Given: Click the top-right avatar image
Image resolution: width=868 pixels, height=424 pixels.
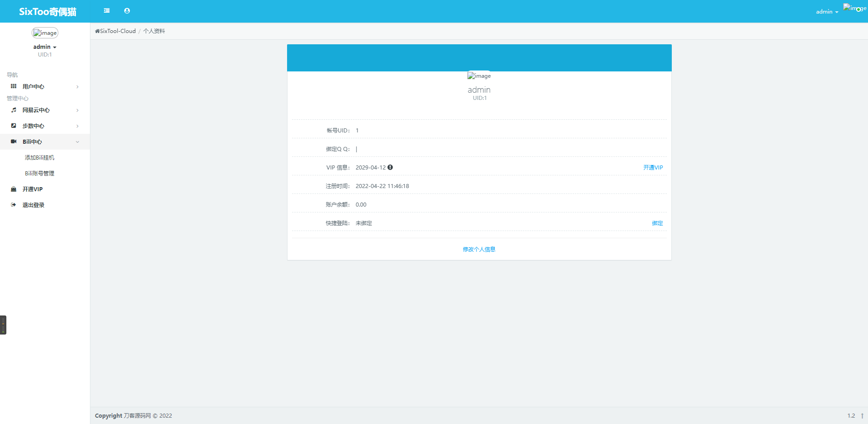Looking at the screenshot, I should [854, 8].
